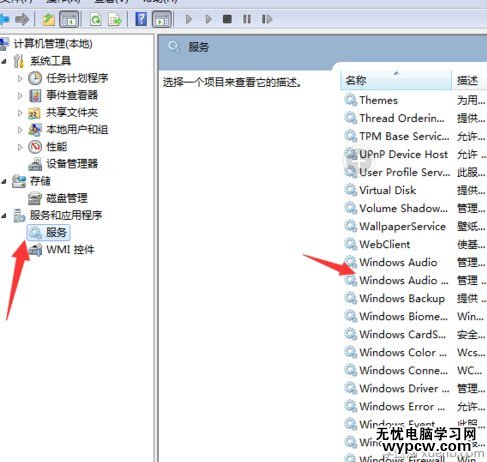
Task: Open 磁盘管理 in the tree
Action: pyautogui.click(x=67, y=198)
